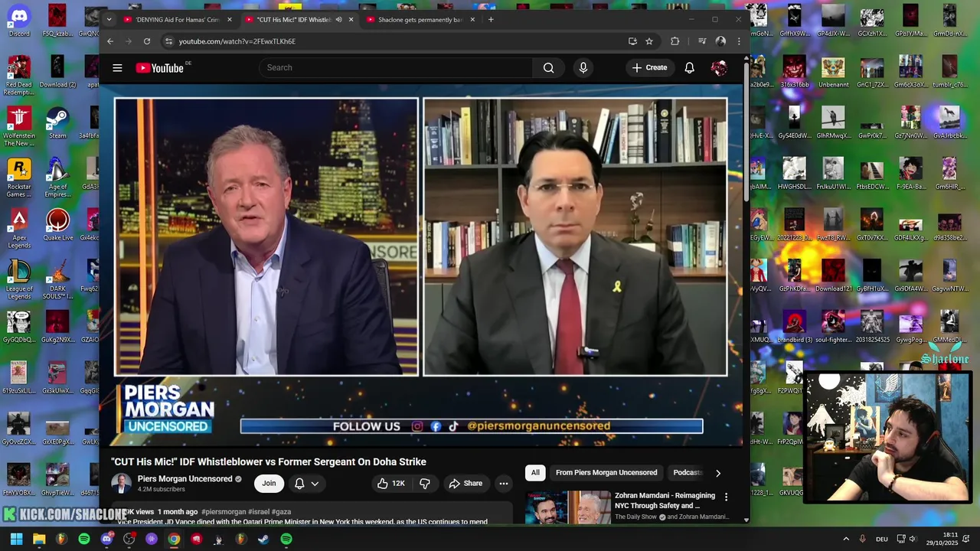Open File Explorer from the taskbar

pyautogui.click(x=39, y=539)
